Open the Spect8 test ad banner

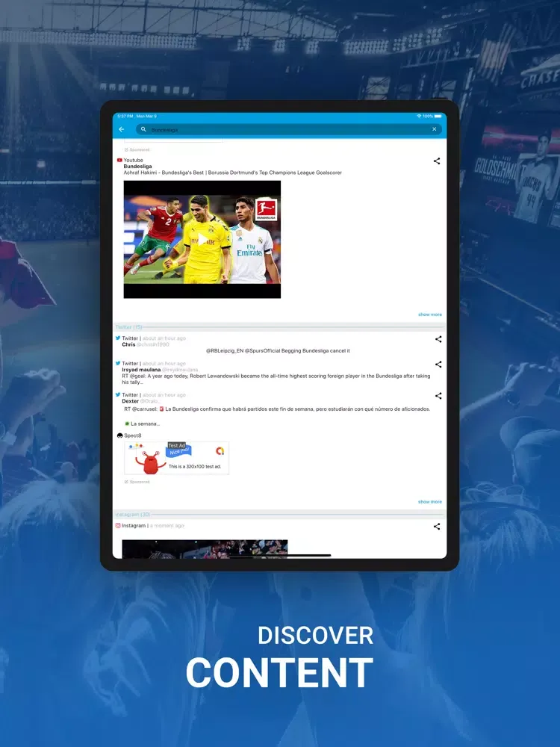pos(177,458)
